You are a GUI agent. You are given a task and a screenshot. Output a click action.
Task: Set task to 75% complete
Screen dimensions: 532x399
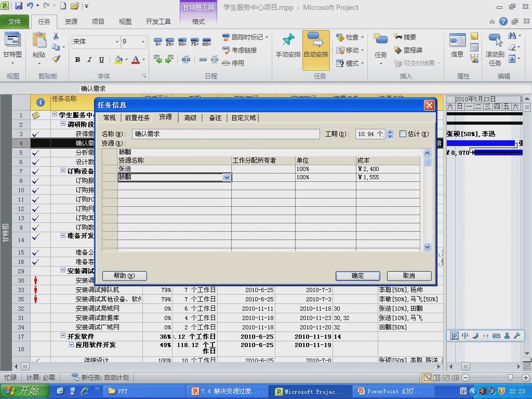(x=194, y=42)
